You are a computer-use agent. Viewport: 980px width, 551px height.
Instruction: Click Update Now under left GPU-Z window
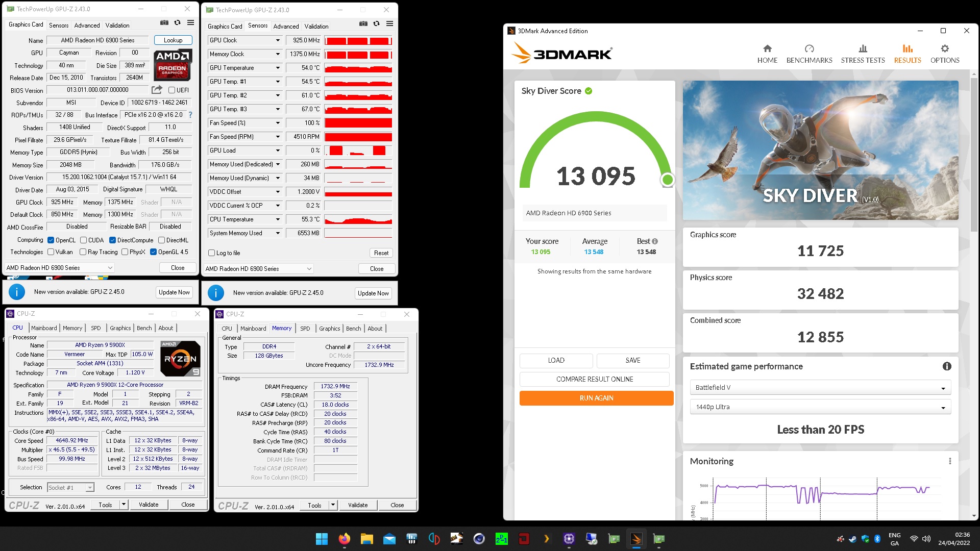pos(174,292)
